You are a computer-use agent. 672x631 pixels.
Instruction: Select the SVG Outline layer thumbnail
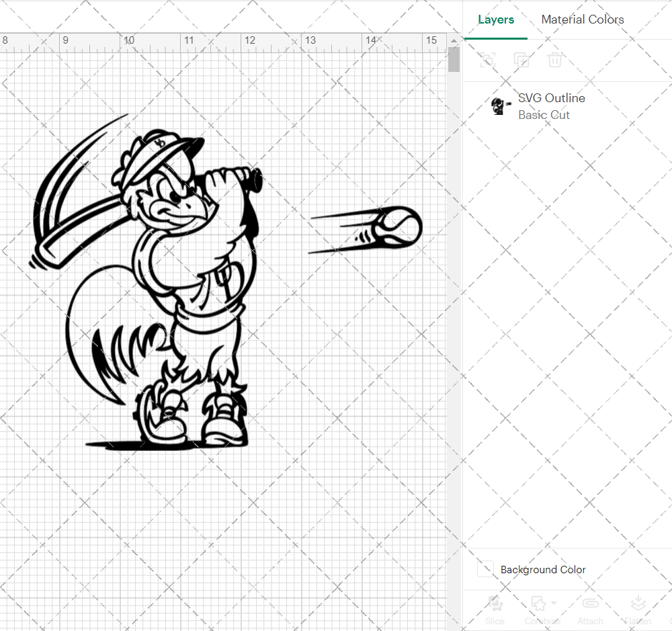tap(500, 106)
